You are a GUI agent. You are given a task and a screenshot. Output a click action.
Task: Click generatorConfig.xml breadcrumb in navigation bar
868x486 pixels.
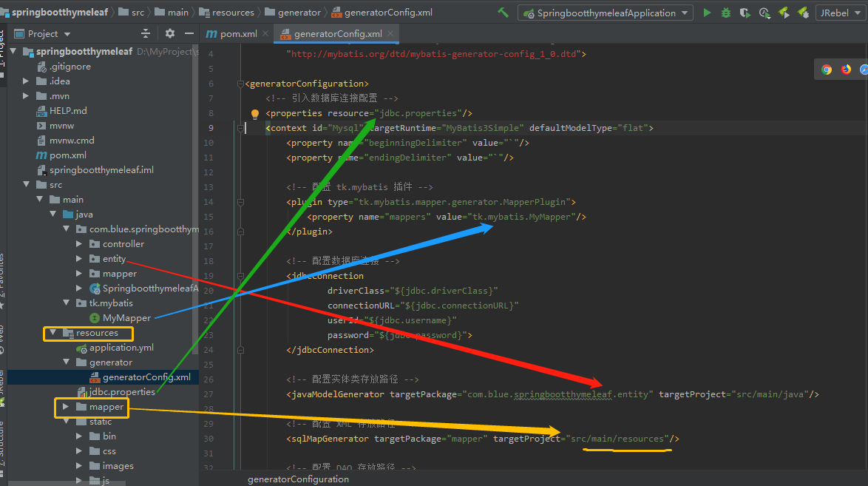coord(382,12)
